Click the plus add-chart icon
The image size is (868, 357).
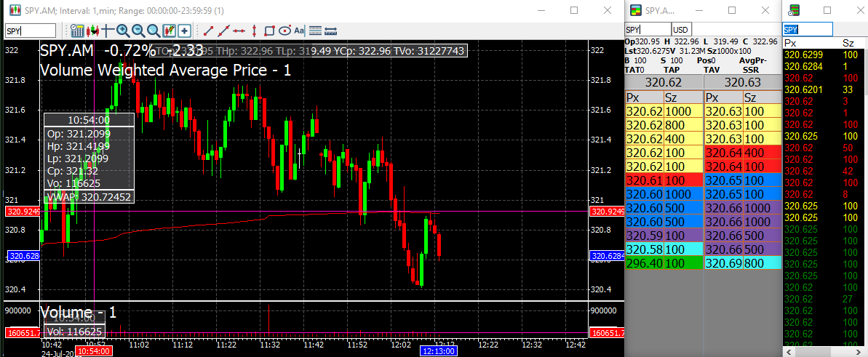click(x=184, y=31)
